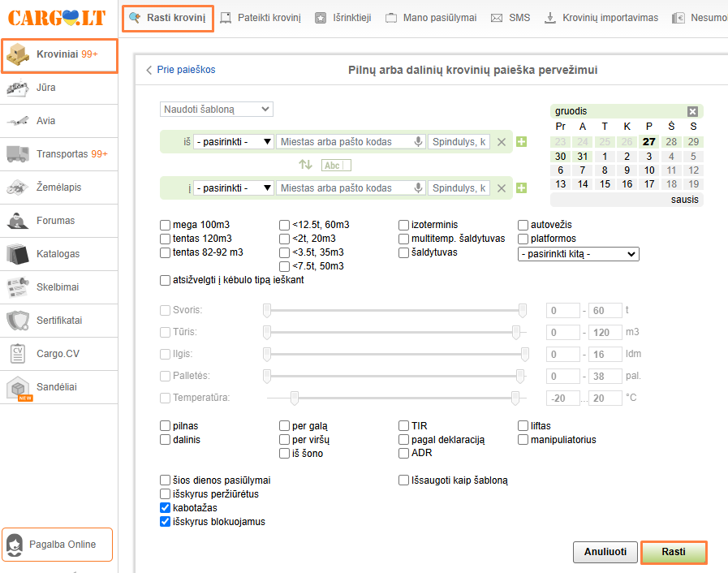
Task: Open the pasirinkti kitą body type dropdown
Action: [x=578, y=254]
